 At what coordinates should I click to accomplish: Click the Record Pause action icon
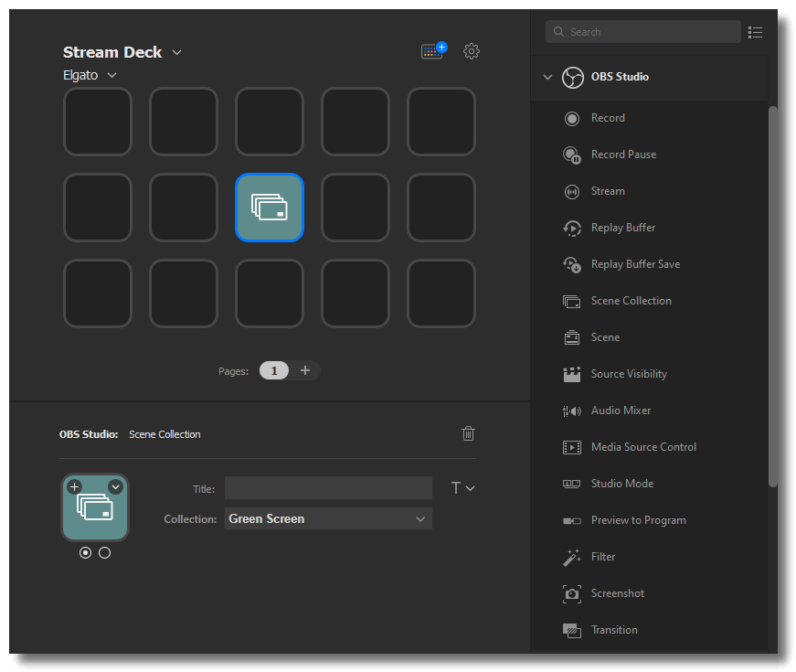click(x=571, y=155)
